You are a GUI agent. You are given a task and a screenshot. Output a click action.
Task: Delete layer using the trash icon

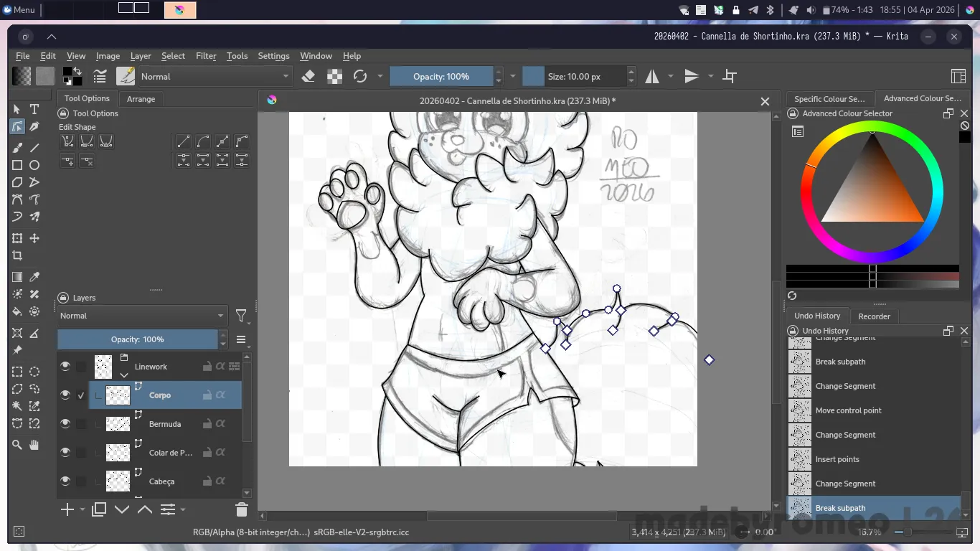pos(241,509)
